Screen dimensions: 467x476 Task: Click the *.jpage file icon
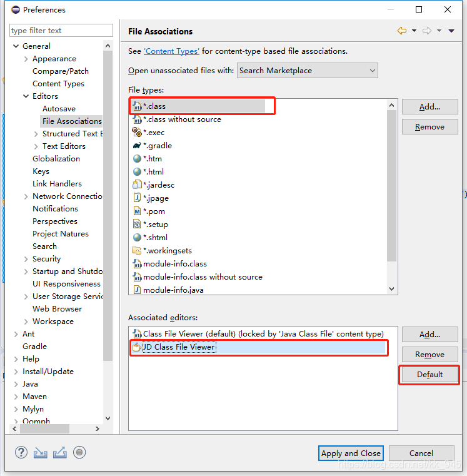(137, 198)
